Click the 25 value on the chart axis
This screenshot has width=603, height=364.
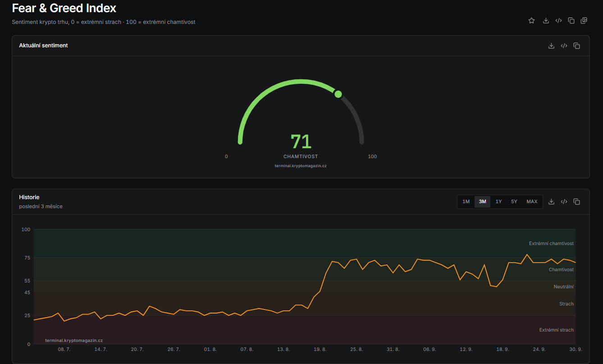coord(27,315)
